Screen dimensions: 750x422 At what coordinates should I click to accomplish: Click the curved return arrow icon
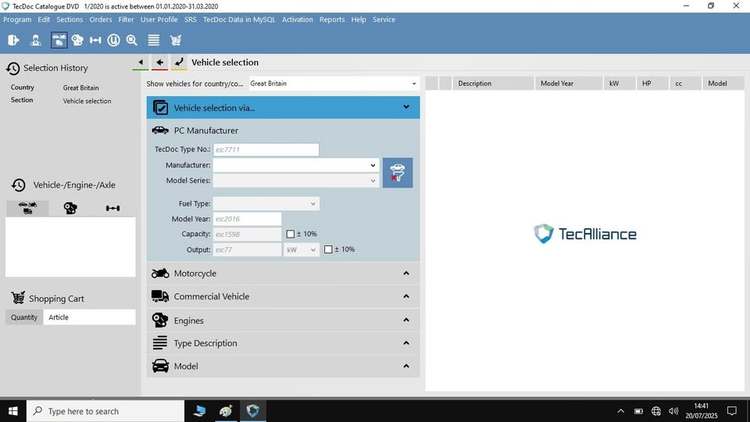[x=179, y=62]
